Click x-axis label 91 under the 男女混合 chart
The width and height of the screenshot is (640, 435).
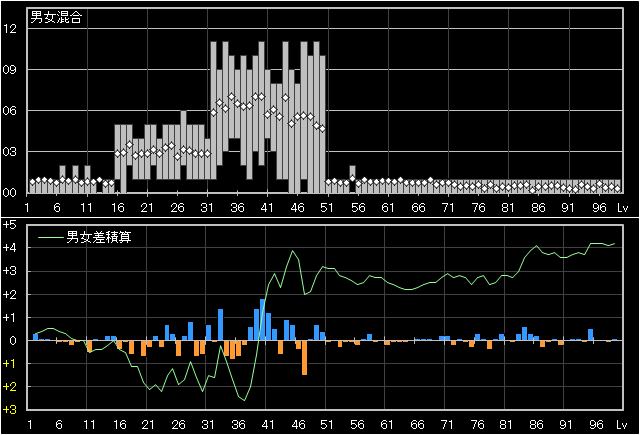pos(568,208)
